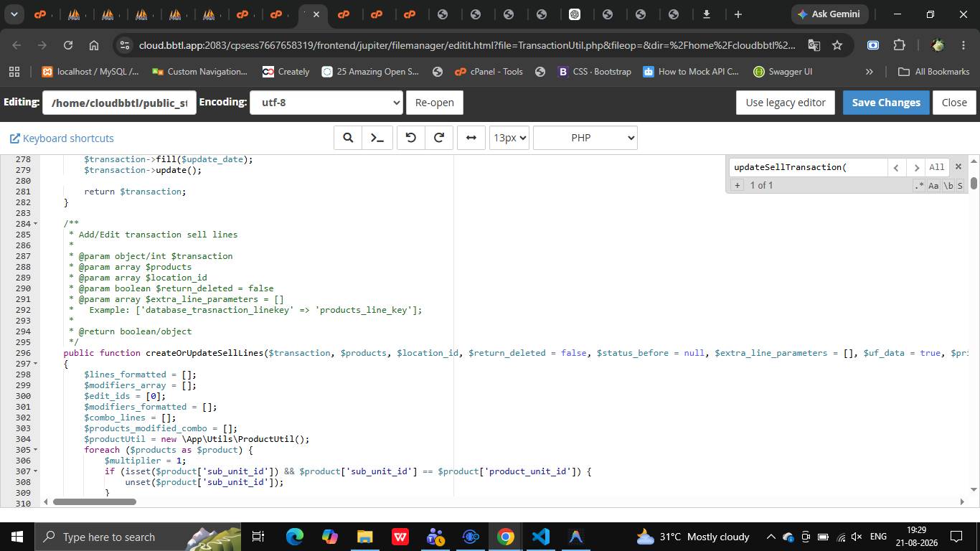The height and width of the screenshot is (551, 980).
Task: Go to previous search match arrow
Action: pyautogui.click(x=896, y=167)
